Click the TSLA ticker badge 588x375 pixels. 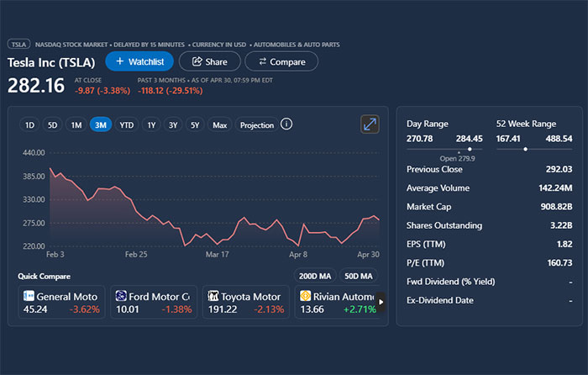tap(18, 45)
